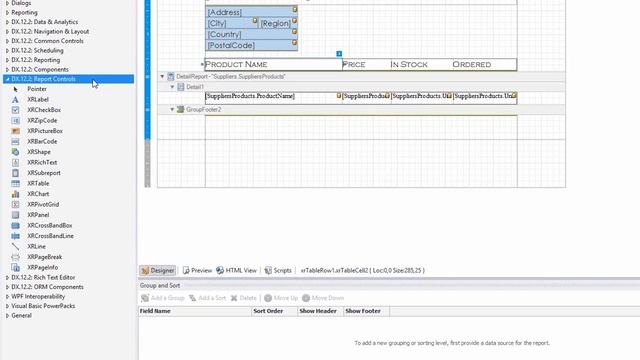640x360 pixels.
Task: Expand DX.12.2: Components group
Action: tap(8, 70)
